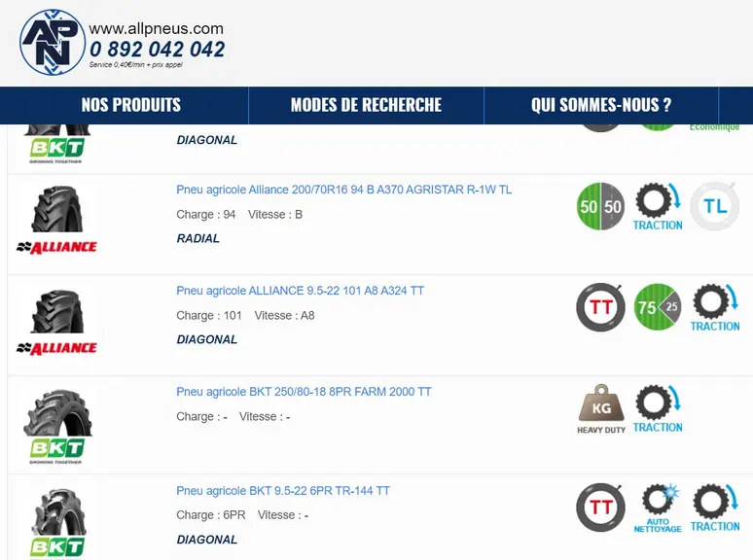Image resolution: width=753 pixels, height=560 pixels.
Task: Open the QUI SOMMES-NOUS ? menu
Action: point(601,105)
